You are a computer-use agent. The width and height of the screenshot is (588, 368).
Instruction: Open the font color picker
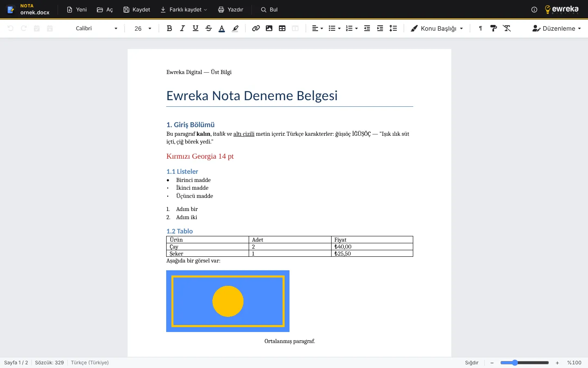pos(222,28)
